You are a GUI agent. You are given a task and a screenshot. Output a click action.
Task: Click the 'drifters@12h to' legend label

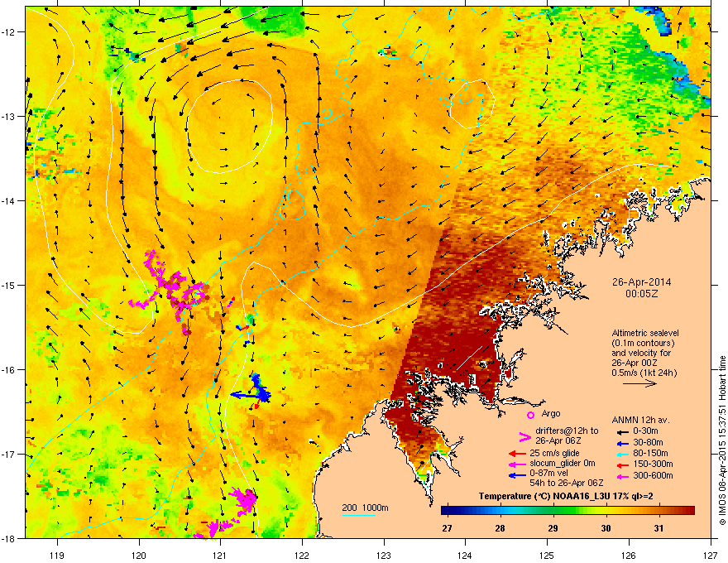pyautogui.click(x=567, y=431)
